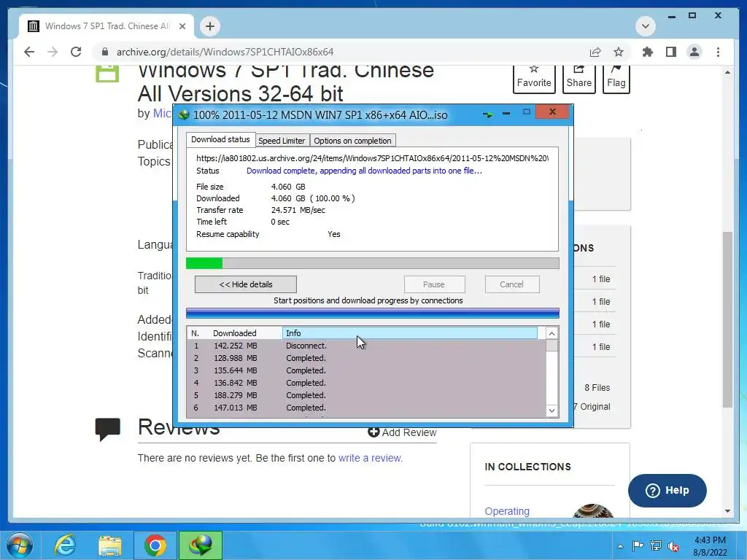Click the Operating collection link

[x=507, y=511]
